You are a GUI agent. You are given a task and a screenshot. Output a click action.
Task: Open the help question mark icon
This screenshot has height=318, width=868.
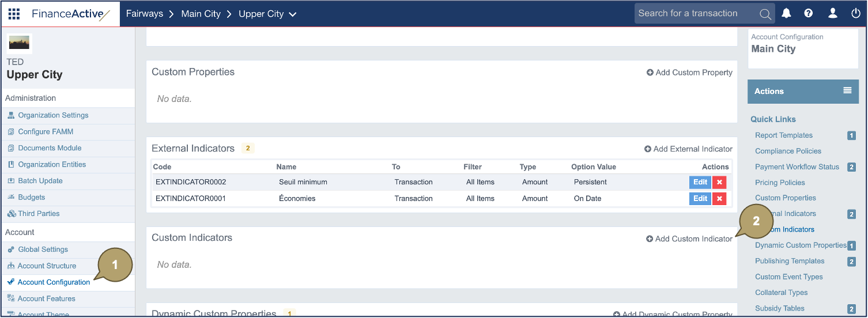(809, 13)
